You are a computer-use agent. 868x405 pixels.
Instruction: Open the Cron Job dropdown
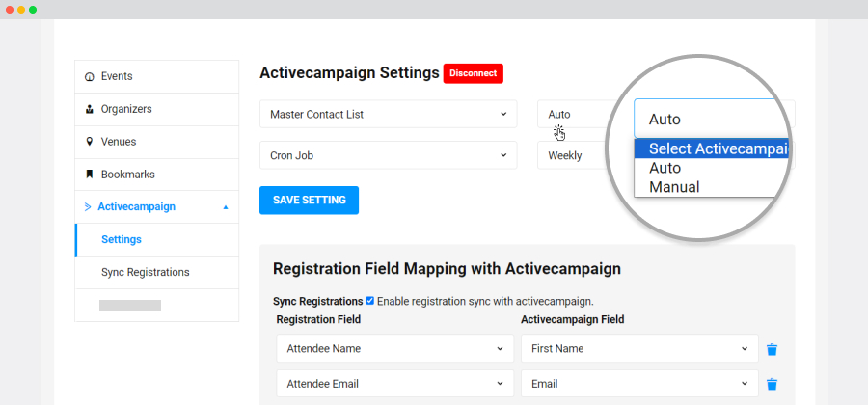(388, 155)
